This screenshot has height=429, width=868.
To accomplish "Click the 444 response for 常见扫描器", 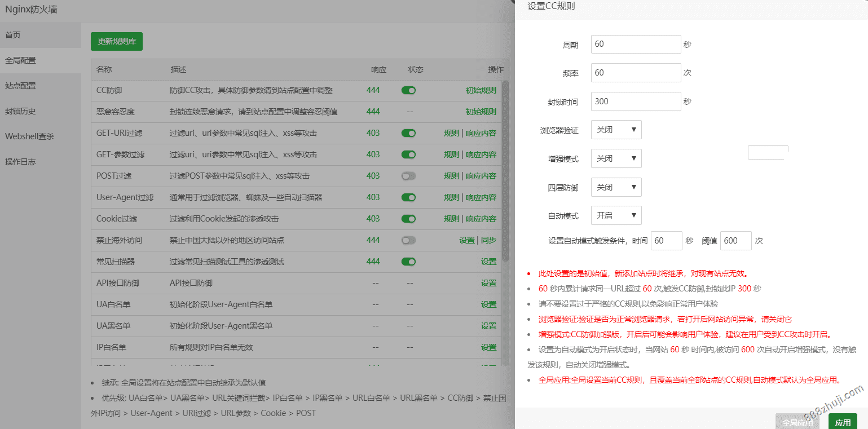I will (373, 262).
